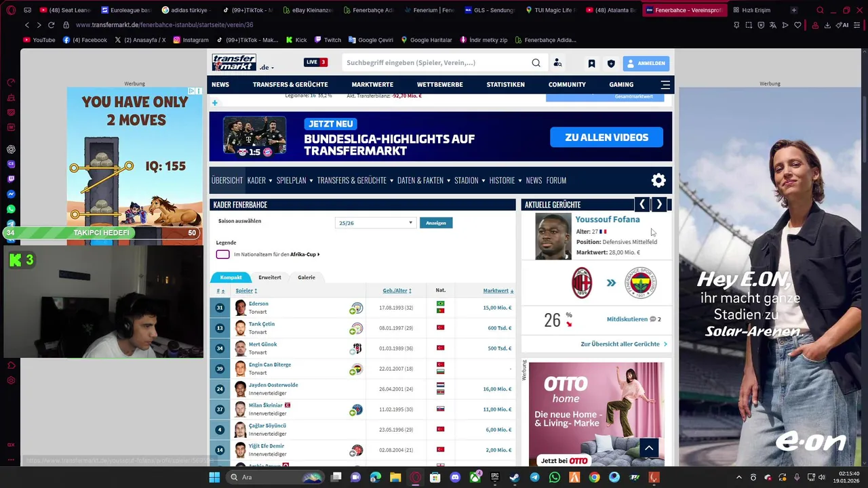The width and height of the screenshot is (868, 488).
Task: Click the Windows Start button
Action: pos(214,477)
